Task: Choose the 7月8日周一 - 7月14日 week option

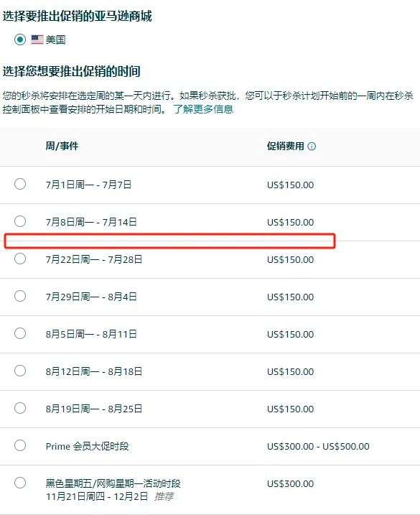Action: (20, 221)
